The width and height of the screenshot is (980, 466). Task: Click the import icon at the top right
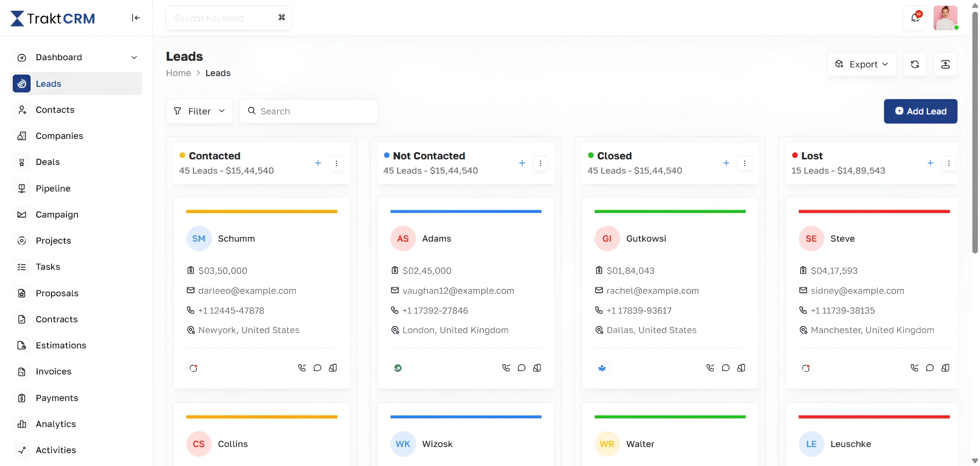click(945, 64)
